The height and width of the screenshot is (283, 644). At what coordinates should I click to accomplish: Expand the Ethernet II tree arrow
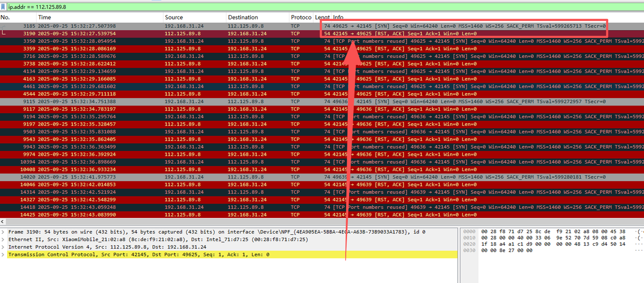[3, 239]
